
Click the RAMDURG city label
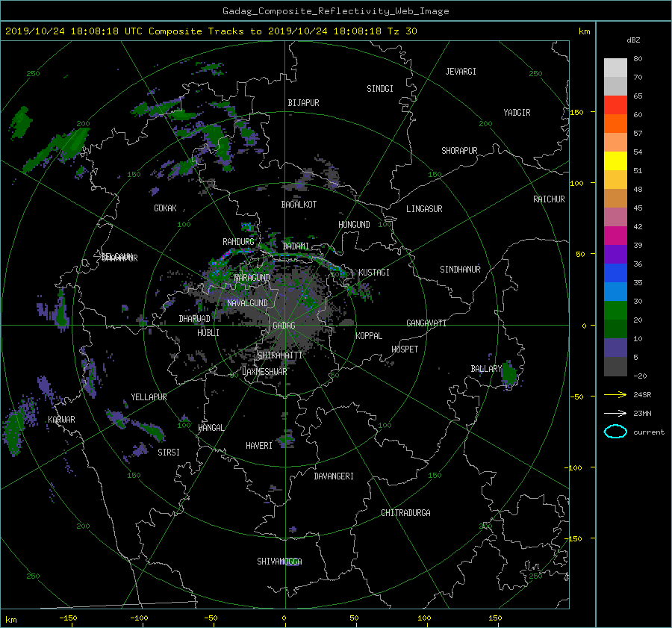point(238,242)
